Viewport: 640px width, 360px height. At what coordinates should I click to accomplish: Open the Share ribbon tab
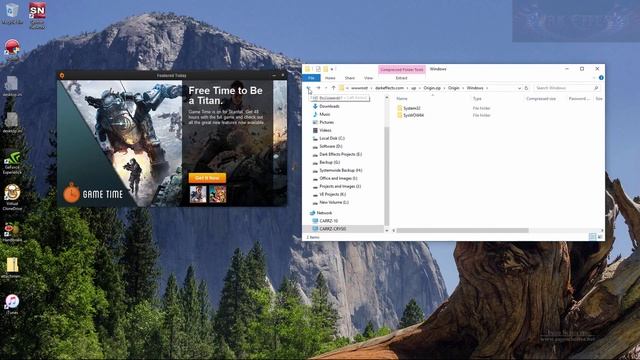pos(350,78)
